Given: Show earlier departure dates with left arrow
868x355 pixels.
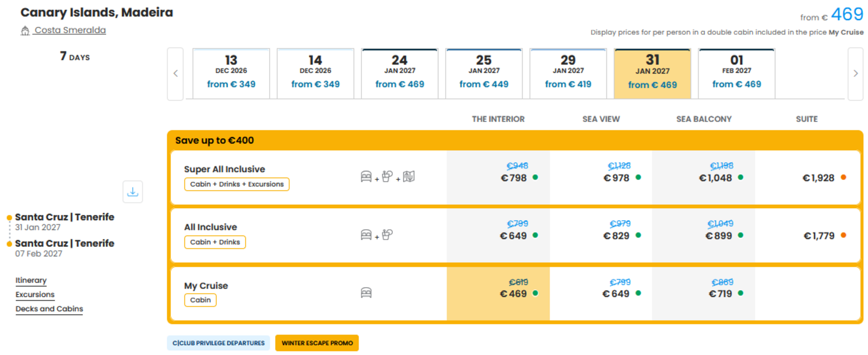Looking at the screenshot, I should pyautogui.click(x=175, y=74).
